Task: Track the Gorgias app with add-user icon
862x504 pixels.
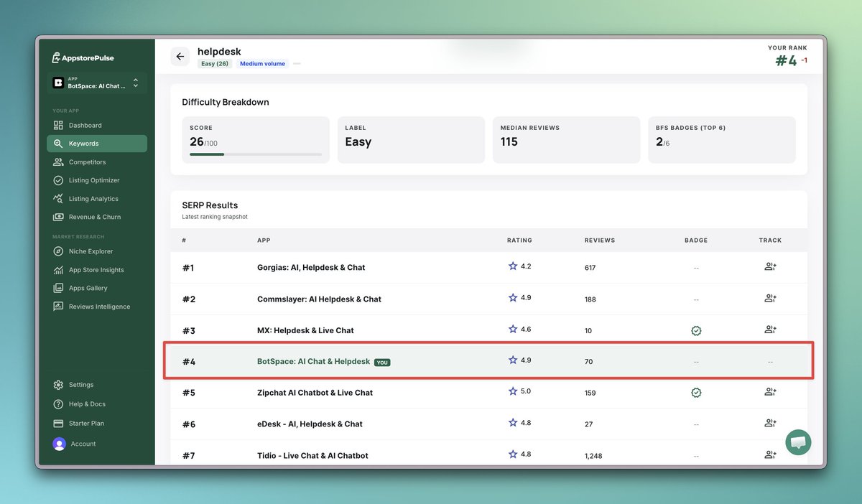Action: tap(770, 267)
